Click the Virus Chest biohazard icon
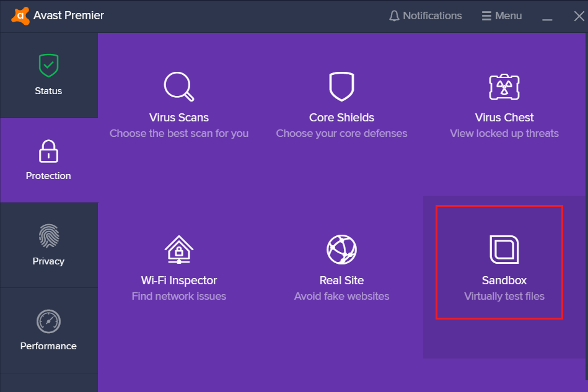Viewport: 588px width, 392px height. point(504,87)
